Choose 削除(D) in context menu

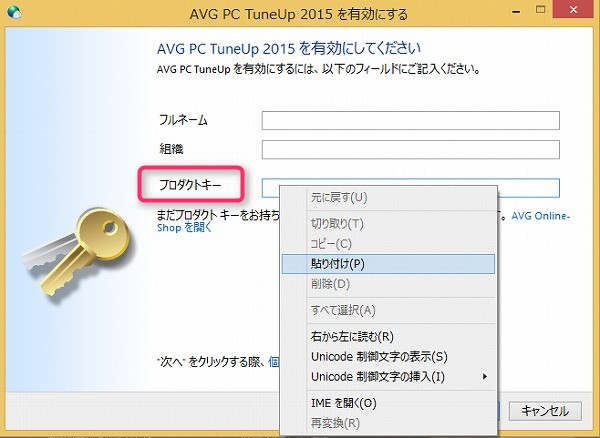388,284
